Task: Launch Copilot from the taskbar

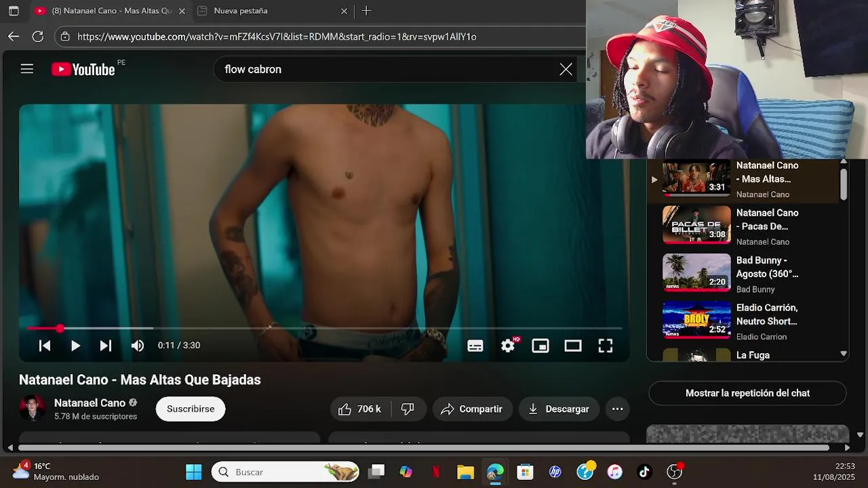Action: 406,472
